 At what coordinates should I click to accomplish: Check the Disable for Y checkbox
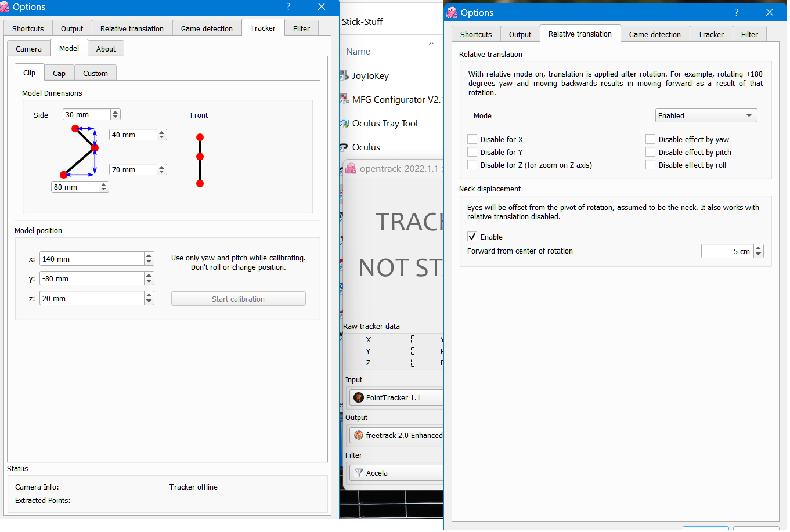click(x=472, y=152)
